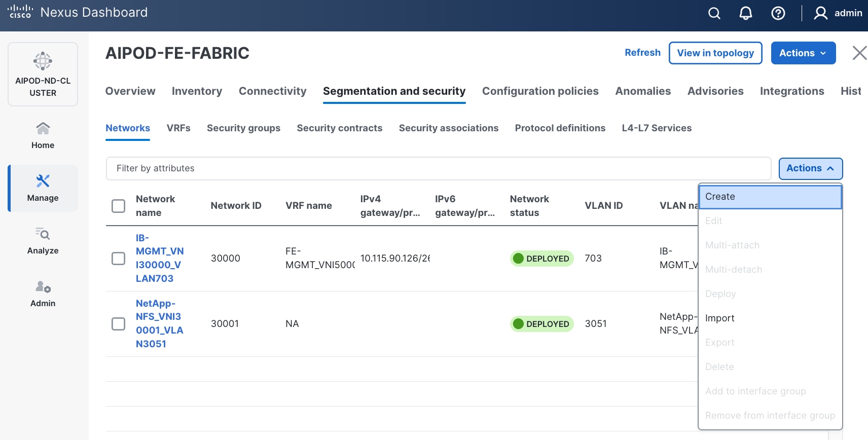Open the Security groups sub-tab
The width and height of the screenshot is (868, 440).
(x=243, y=128)
